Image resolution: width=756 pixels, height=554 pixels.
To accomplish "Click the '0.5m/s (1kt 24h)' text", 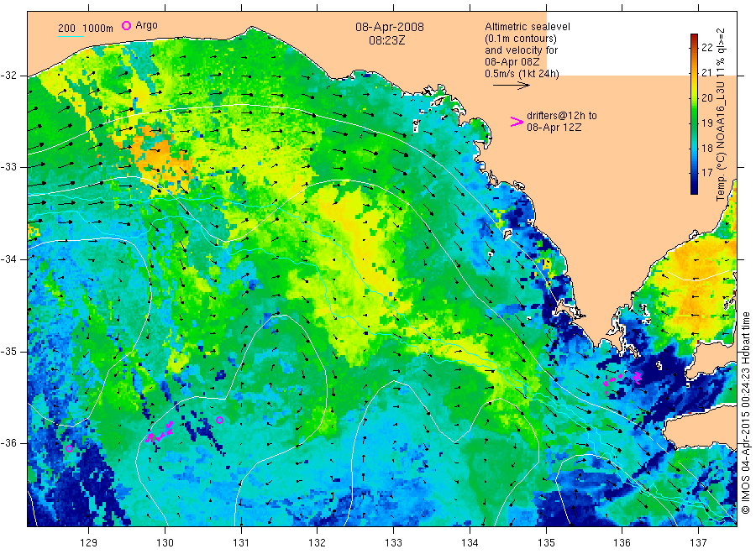I will tap(522, 74).
